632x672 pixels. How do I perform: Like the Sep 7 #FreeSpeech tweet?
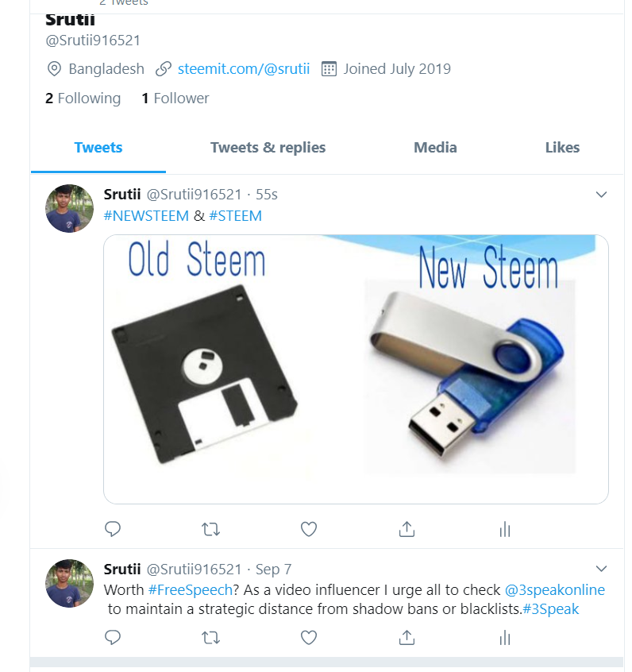click(x=309, y=638)
